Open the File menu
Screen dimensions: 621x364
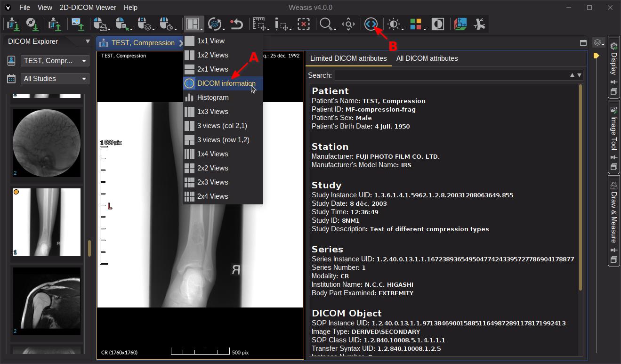(24, 8)
